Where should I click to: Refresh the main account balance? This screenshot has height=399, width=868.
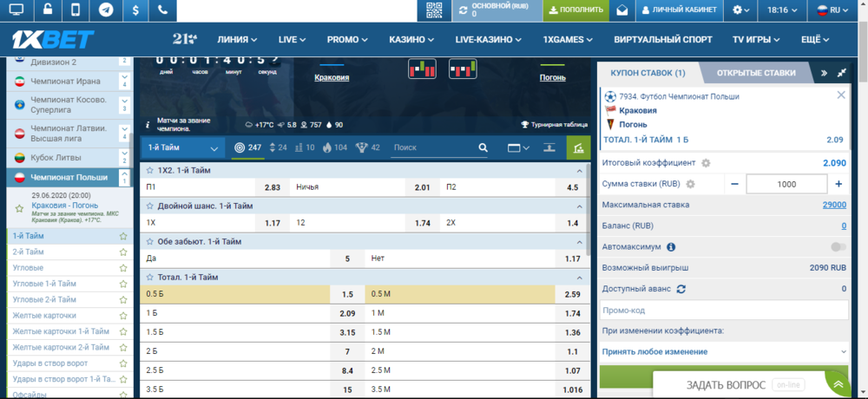[x=463, y=10]
